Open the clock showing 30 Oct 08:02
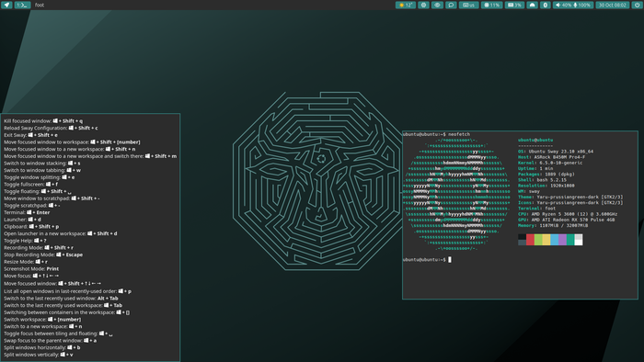This screenshot has width=644, height=362. click(x=613, y=5)
